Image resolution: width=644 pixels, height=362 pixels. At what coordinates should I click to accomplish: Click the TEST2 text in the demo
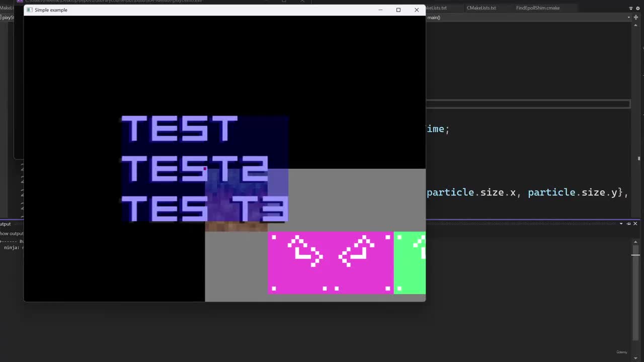(x=195, y=168)
